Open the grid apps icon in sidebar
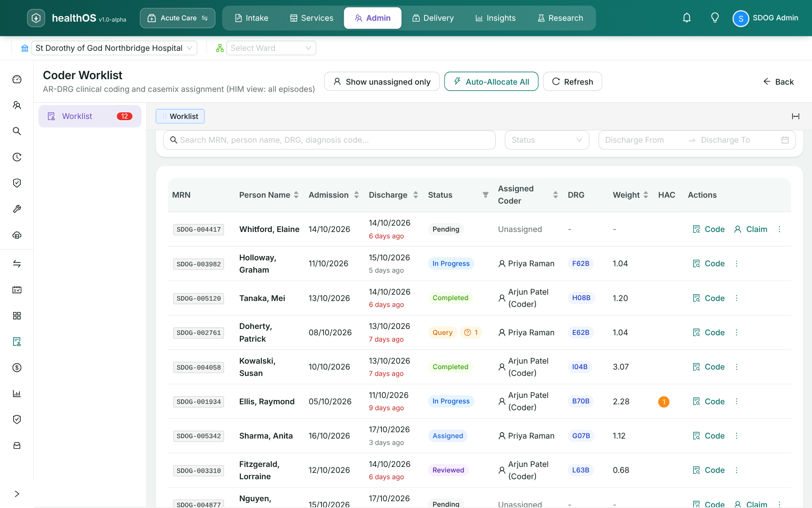Screen dimensions: 812x508 click(17, 316)
